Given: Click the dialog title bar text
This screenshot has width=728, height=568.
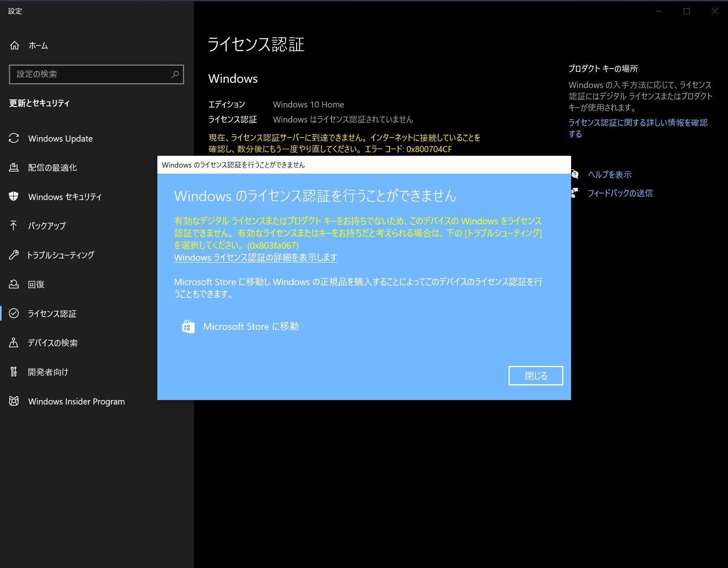Looking at the screenshot, I should pos(233,165).
